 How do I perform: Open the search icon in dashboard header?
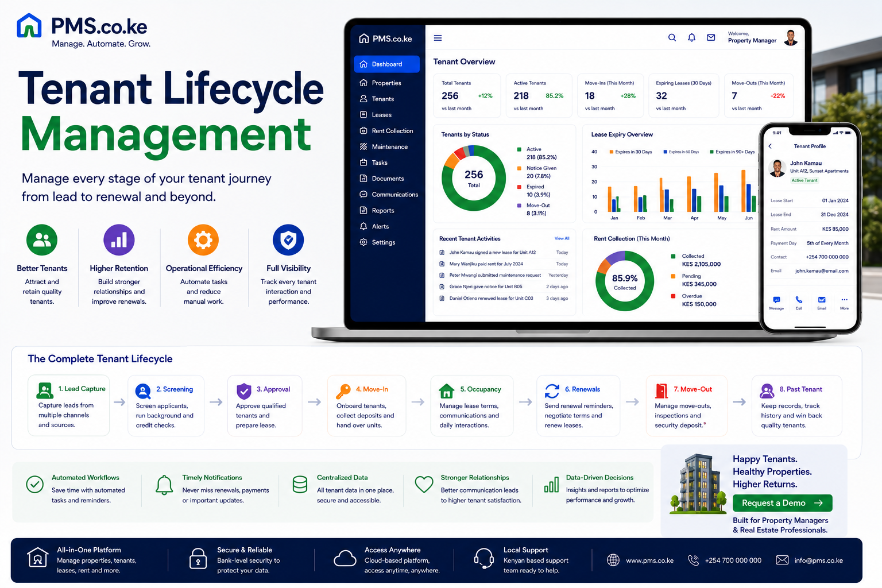[x=672, y=37]
